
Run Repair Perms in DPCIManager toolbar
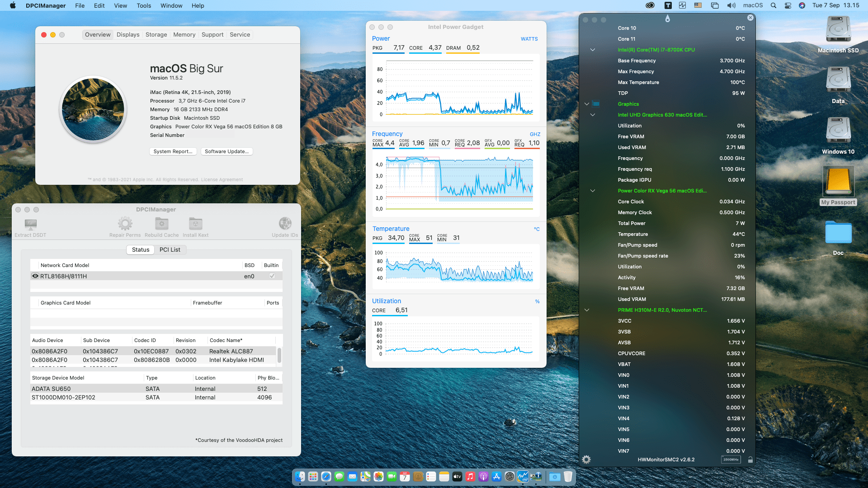click(125, 223)
